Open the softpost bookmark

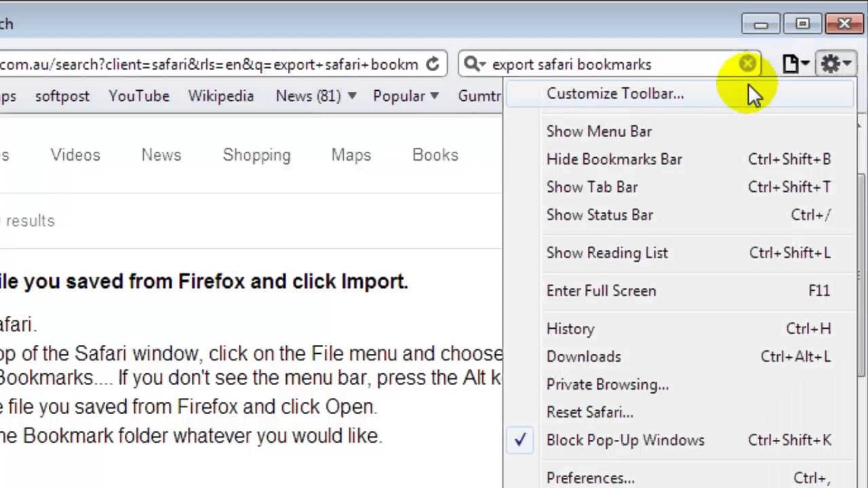(x=62, y=96)
